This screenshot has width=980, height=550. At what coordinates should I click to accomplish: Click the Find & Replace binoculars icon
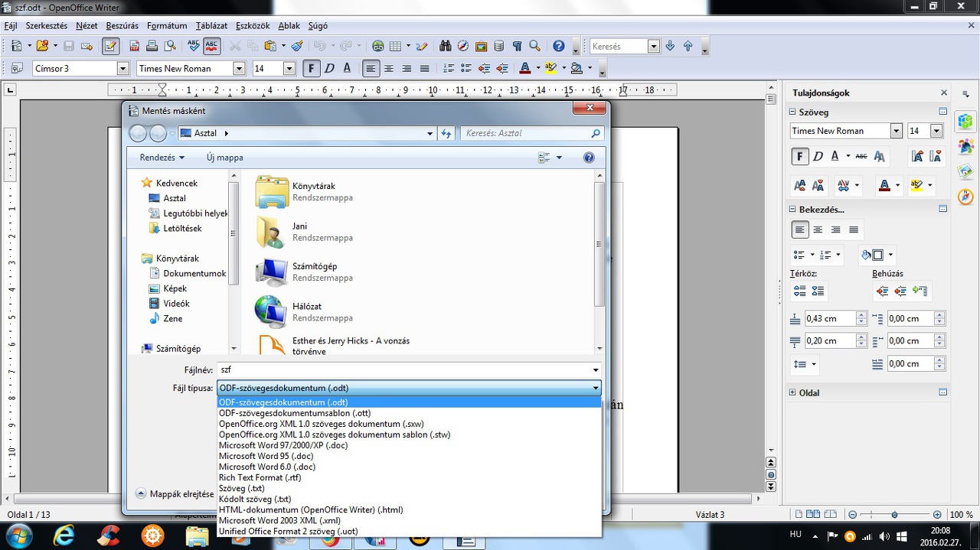[x=445, y=46]
